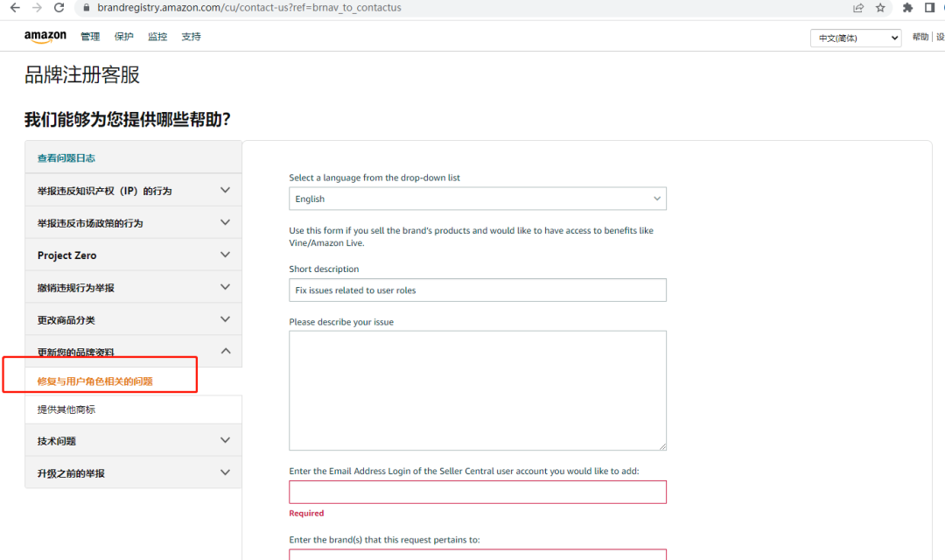Image resolution: width=945 pixels, height=560 pixels.
Task: Click the 帮助 link
Action: tap(920, 37)
